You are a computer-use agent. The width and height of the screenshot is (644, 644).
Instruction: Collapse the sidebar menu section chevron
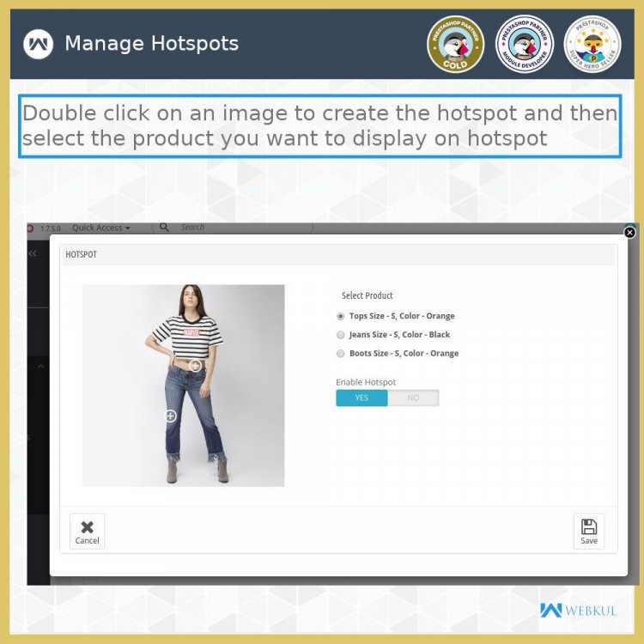coord(40,366)
